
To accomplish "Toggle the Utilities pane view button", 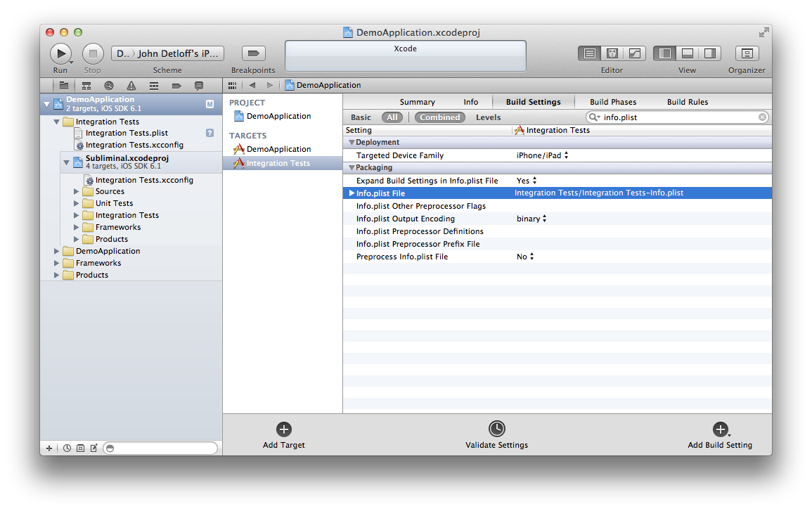I will coord(709,53).
